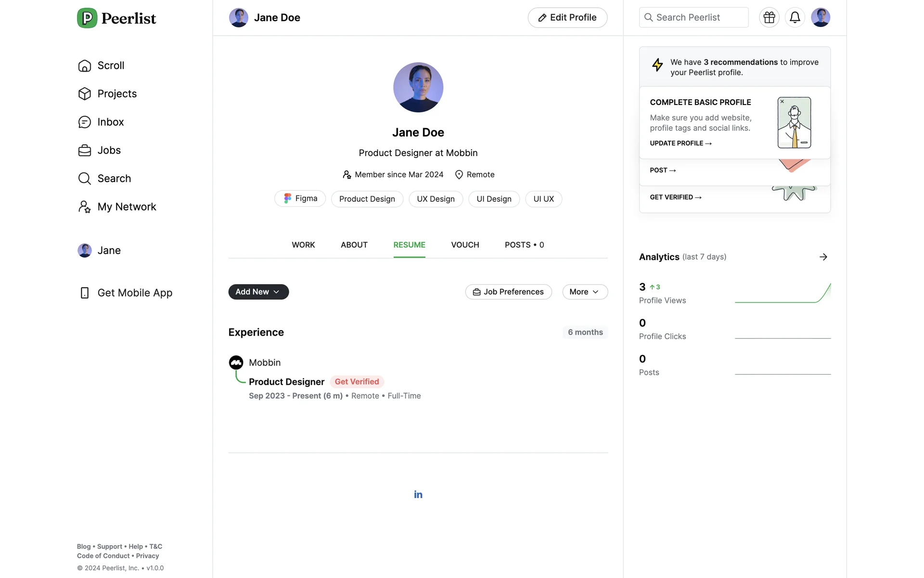Click the Get Verified badge
This screenshot has height=578, width=924.
[x=357, y=382]
